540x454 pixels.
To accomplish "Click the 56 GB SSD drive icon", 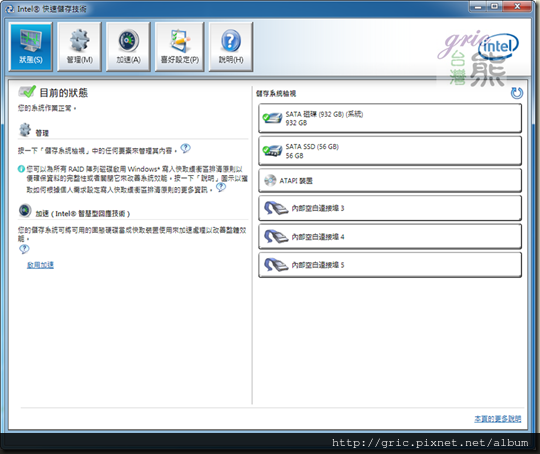I will (272, 151).
